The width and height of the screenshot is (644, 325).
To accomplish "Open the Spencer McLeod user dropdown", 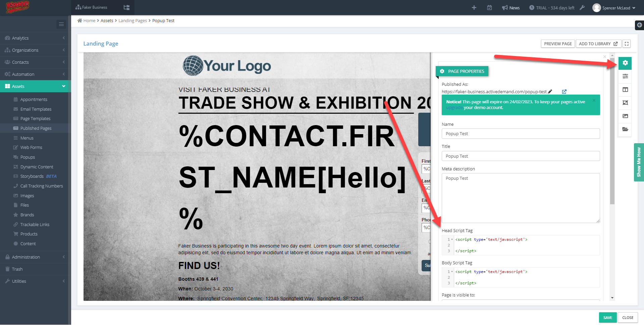I will [614, 8].
